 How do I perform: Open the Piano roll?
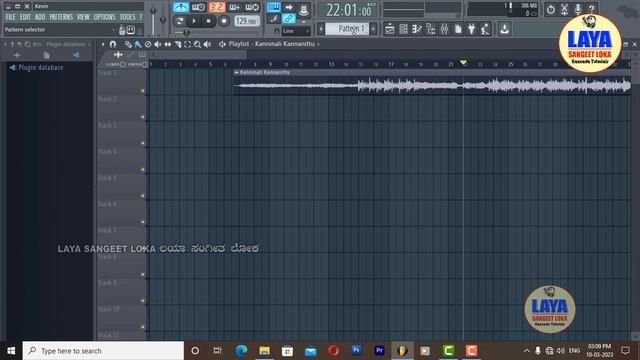pos(417,29)
